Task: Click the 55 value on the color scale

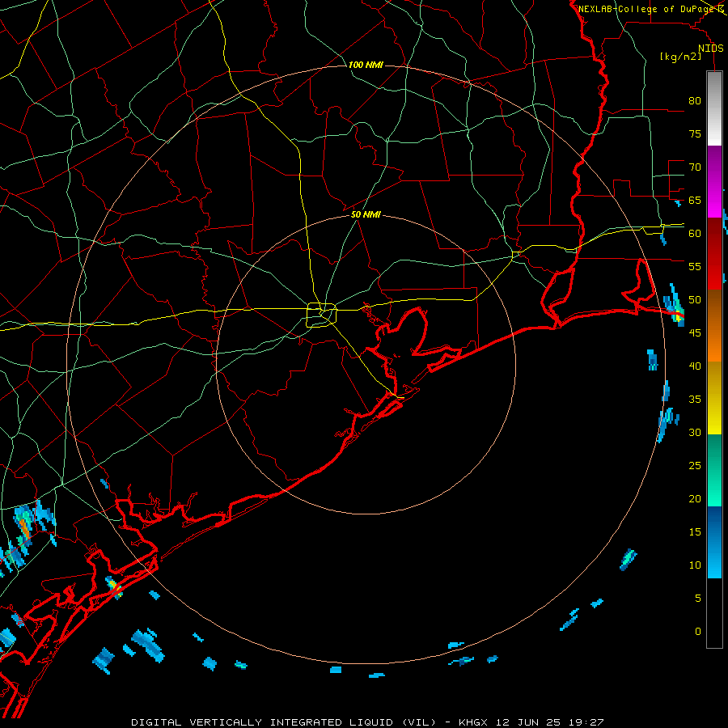Action: coord(695,266)
